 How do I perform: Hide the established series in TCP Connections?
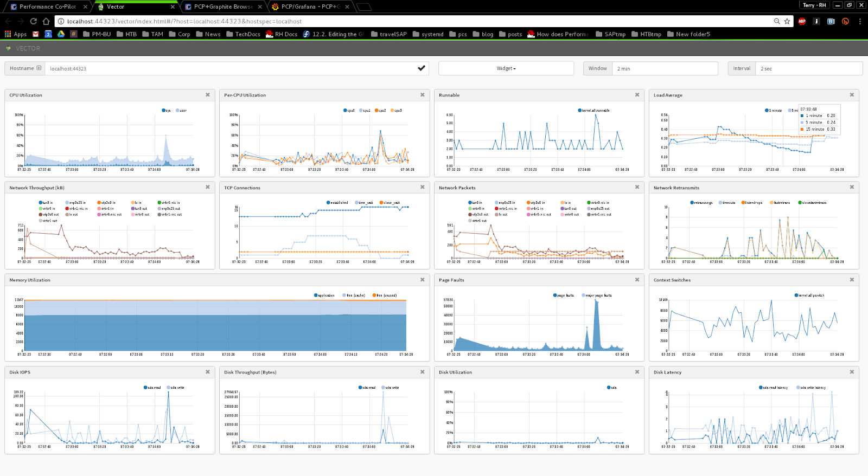(x=337, y=203)
